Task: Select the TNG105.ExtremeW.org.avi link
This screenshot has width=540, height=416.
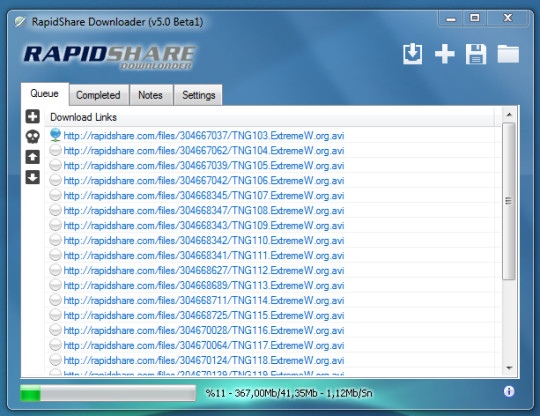Action: 204,166
